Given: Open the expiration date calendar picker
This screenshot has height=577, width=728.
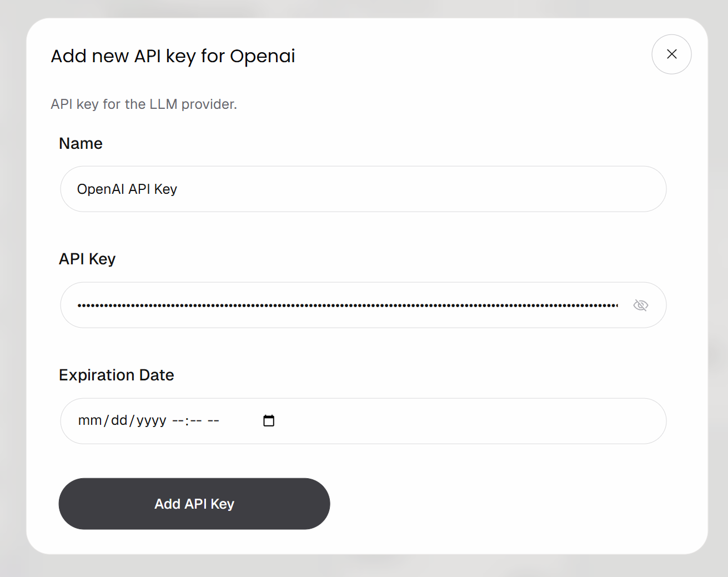Looking at the screenshot, I should point(268,420).
